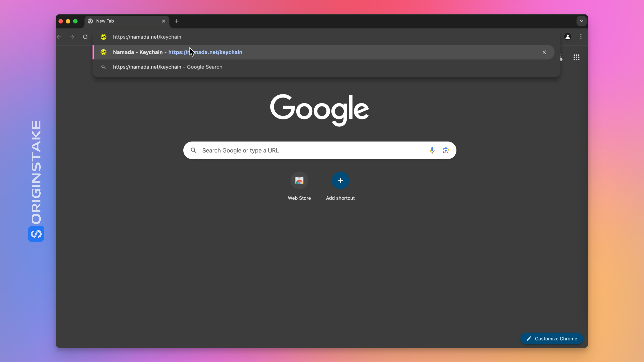Click the address bar URL text
This screenshot has height=362, width=644.
(147, 37)
